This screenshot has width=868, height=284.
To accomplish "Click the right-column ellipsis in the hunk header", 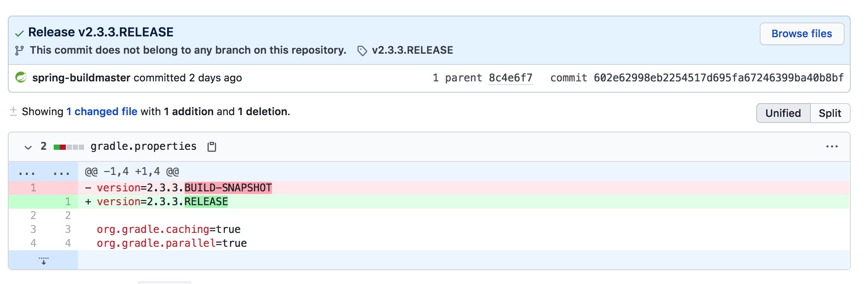I will point(61,172).
